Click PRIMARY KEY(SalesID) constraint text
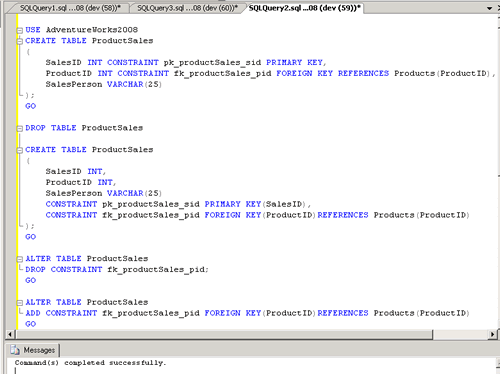Image resolution: width=500 pixels, height=374 pixels. (255, 204)
